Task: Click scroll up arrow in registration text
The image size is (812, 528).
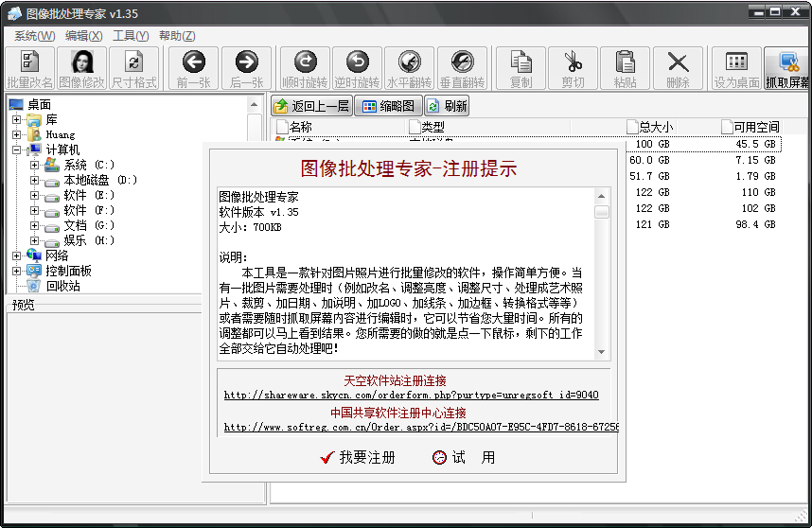Action: tap(601, 196)
